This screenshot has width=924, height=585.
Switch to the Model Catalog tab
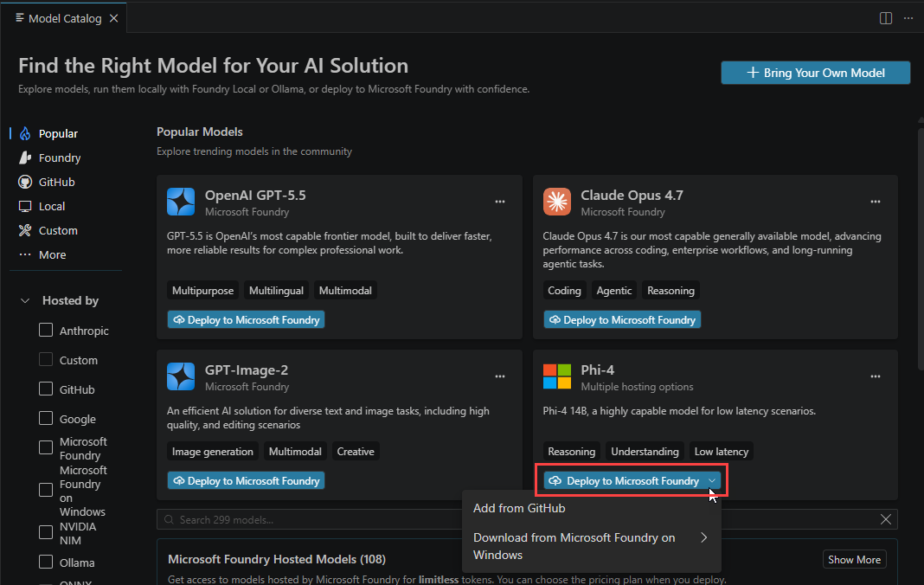point(65,18)
